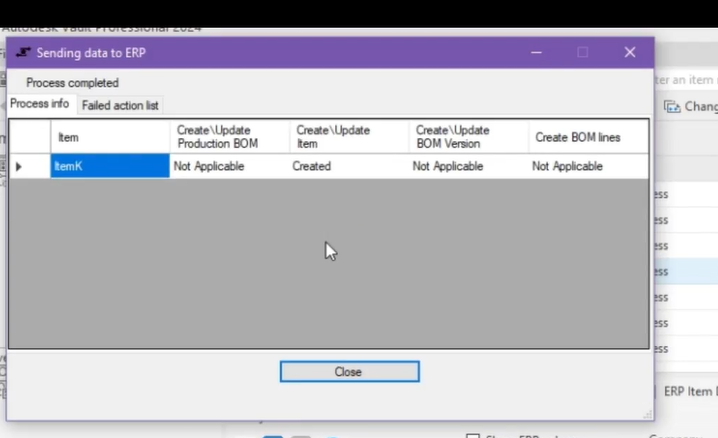Select Not Applicable under Create BOM lines

(x=587, y=167)
